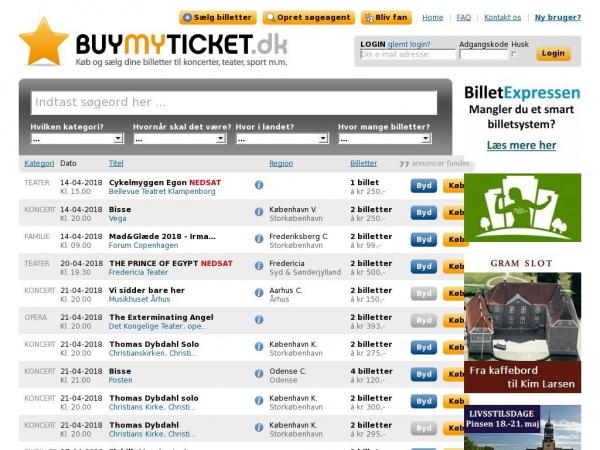The height and width of the screenshot is (450, 600).
Task: Open Hvilken kategori dropdown
Action: pos(77,139)
